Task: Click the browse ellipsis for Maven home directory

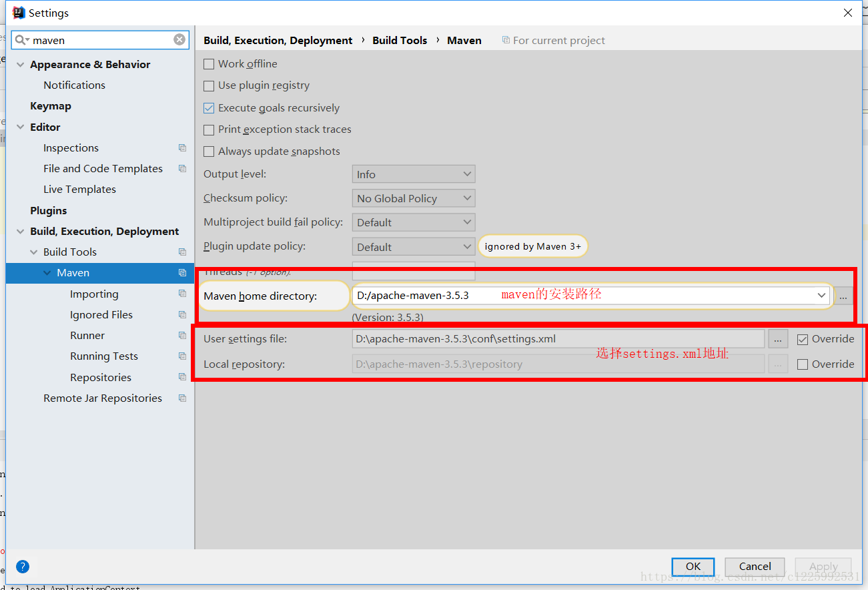Action: point(844,296)
